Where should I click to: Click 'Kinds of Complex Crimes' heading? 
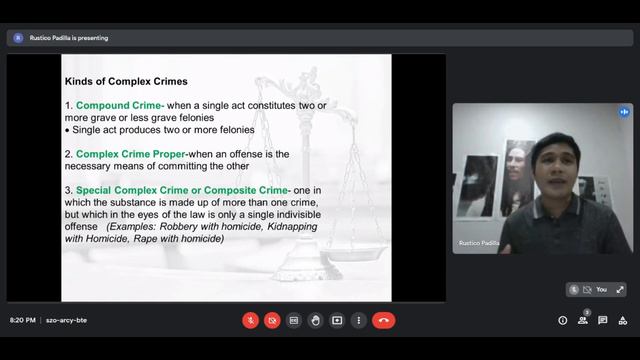tap(126, 81)
